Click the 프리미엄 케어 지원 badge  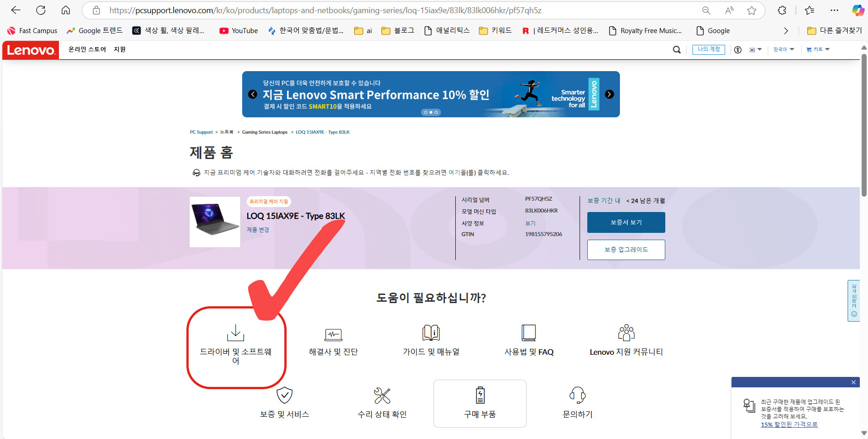[269, 202]
